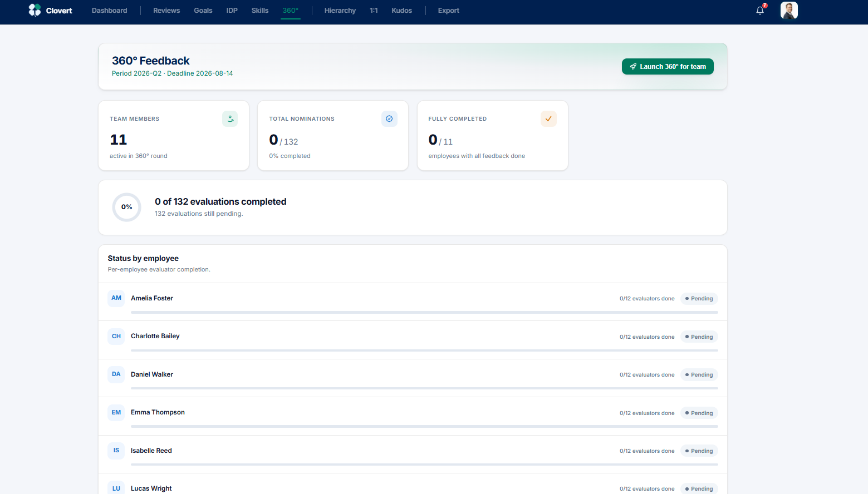Click the 'Period 2026-Q2 · Deadline 2026-08-14' text

coord(173,73)
